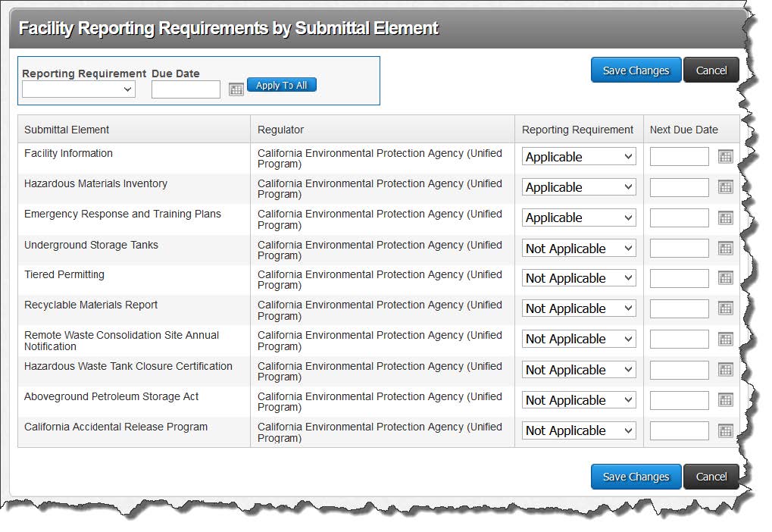Open Recyclable Materials Report requirement dropdown
The image size is (772, 532).
tap(579, 309)
